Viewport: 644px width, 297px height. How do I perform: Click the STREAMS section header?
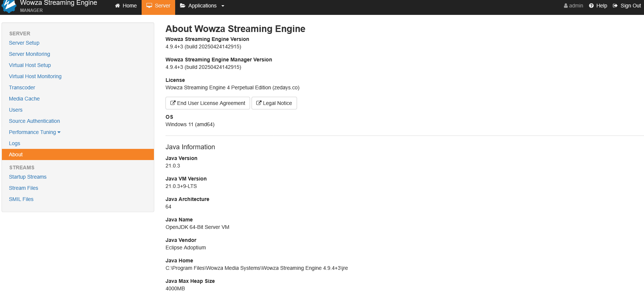22,167
